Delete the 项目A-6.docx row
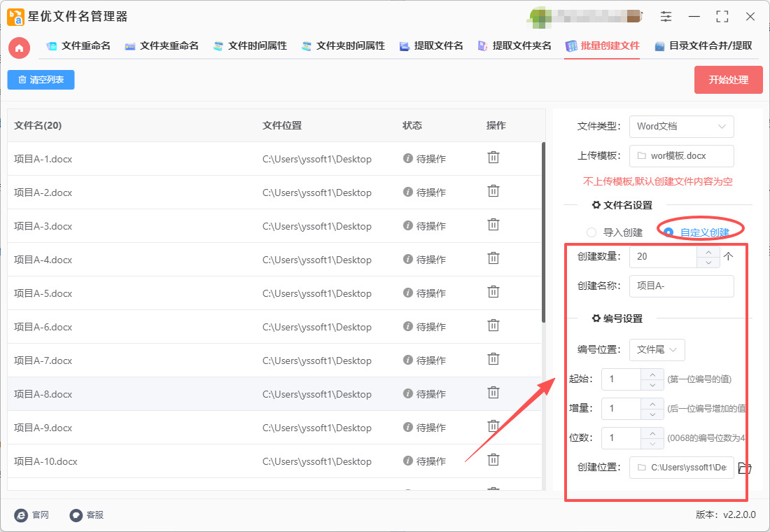This screenshot has width=770, height=532. click(x=493, y=325)
